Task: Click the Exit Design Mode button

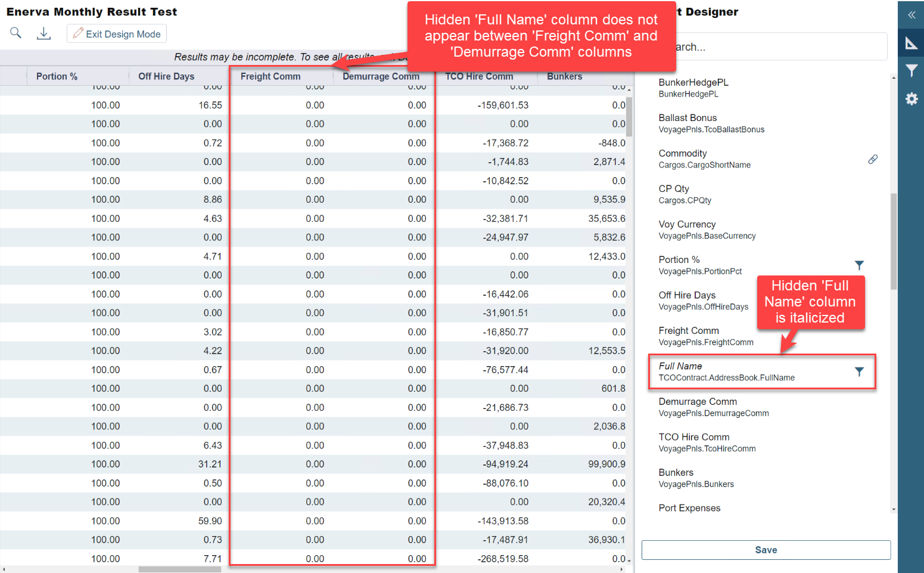Action: tap(117, 34)
